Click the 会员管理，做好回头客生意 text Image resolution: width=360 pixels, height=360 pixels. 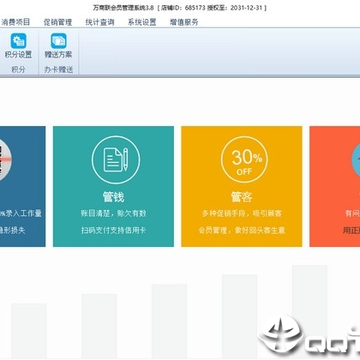point(242,230)
